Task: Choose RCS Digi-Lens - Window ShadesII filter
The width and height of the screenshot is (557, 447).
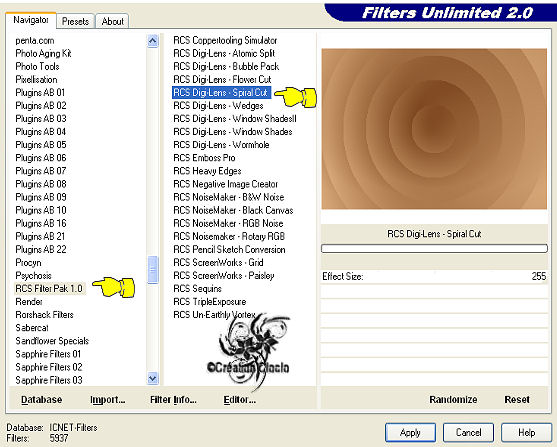Action: pos(235,119)
